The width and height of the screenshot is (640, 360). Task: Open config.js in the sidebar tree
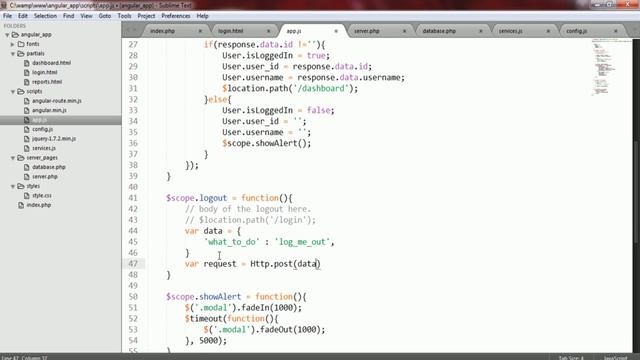42,129
